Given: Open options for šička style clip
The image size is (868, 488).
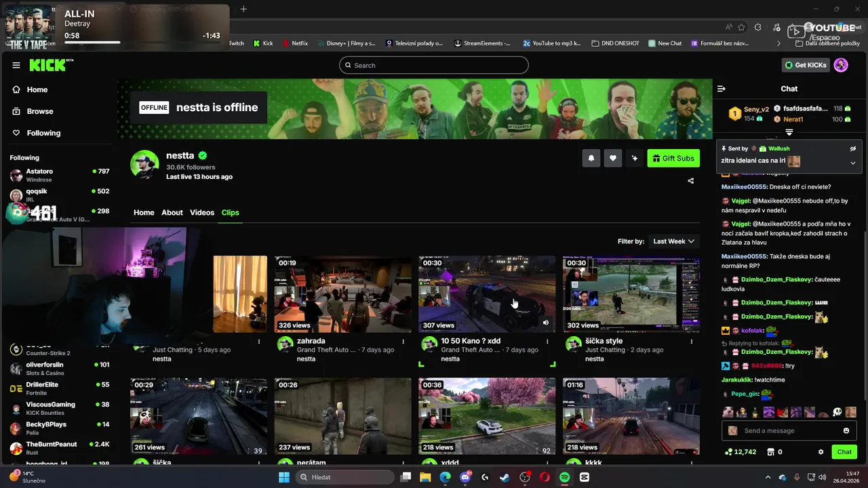Looking at the screenshot, I should pos(692,342).
